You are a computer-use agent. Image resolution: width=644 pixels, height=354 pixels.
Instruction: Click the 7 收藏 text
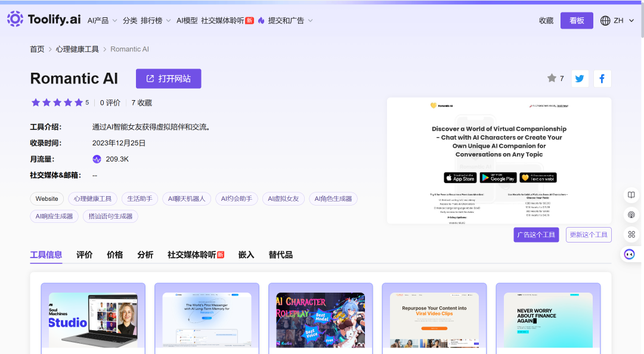point(142,103)
